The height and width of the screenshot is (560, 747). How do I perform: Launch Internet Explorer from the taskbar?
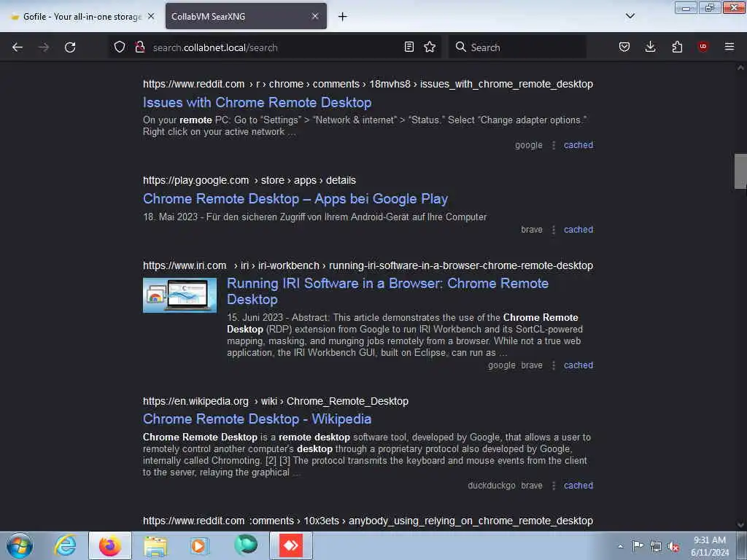click(65, 545)
